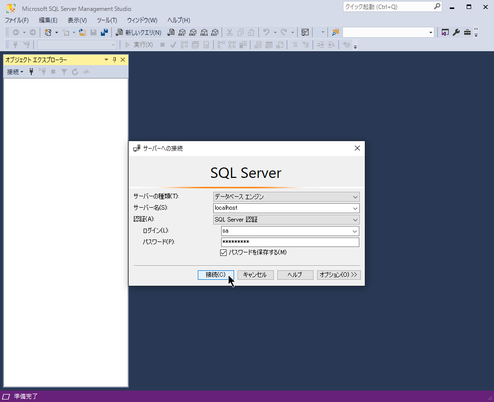Open Activity Monitor icon in Object Explorer

tap(86, 72)
